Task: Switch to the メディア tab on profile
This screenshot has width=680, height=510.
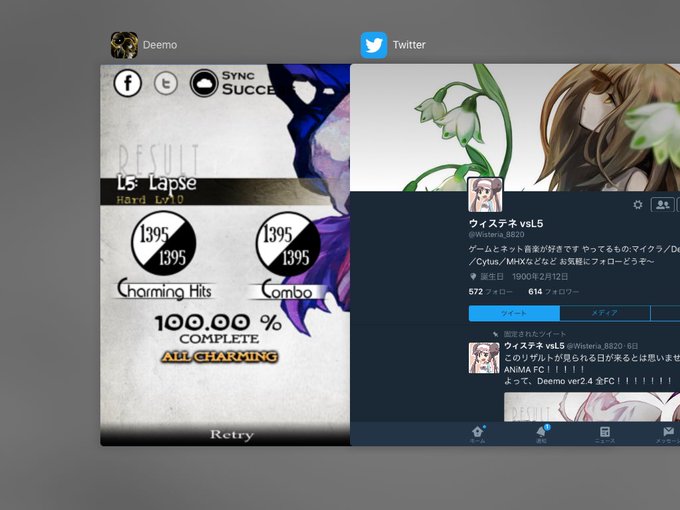Action: tap(605, 313)
